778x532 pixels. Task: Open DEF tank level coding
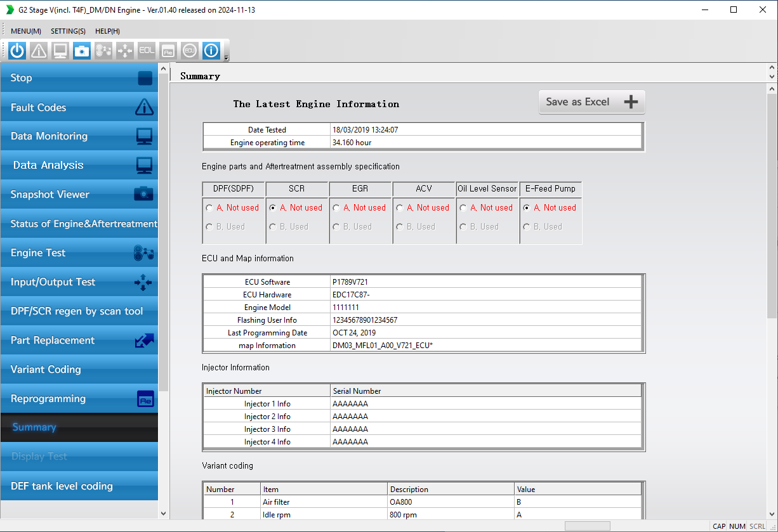tap(79, 486)
